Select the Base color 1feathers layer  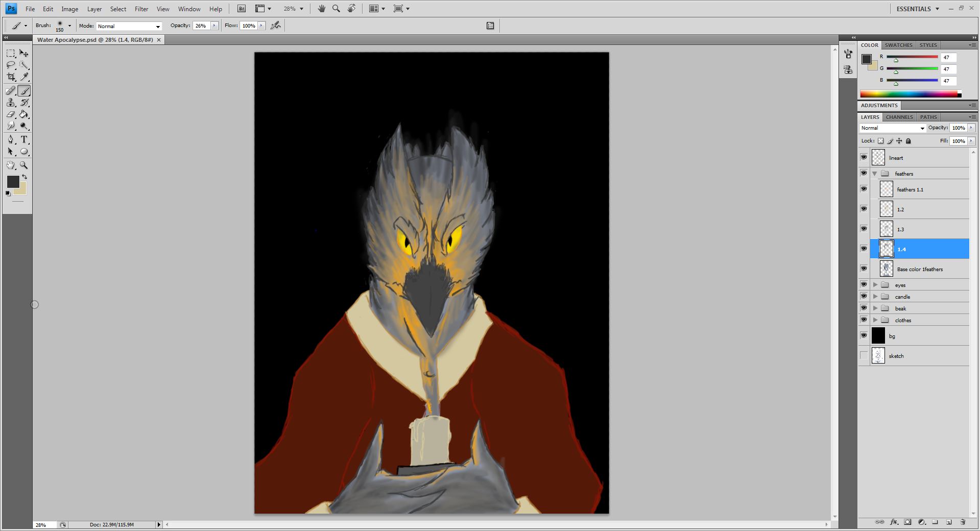920,269
